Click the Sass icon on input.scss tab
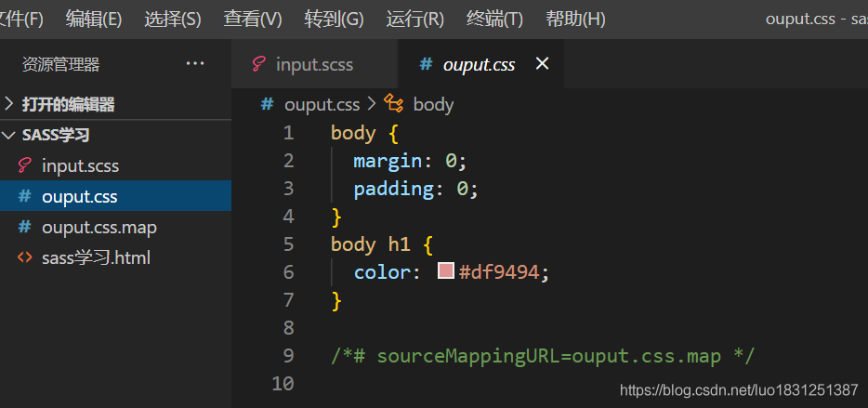Viewport: 868px width, 408px height. coord(258,64)
